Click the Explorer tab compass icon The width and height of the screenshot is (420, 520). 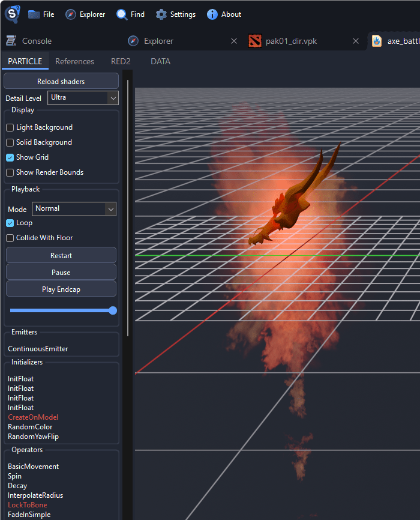(133, 41)
